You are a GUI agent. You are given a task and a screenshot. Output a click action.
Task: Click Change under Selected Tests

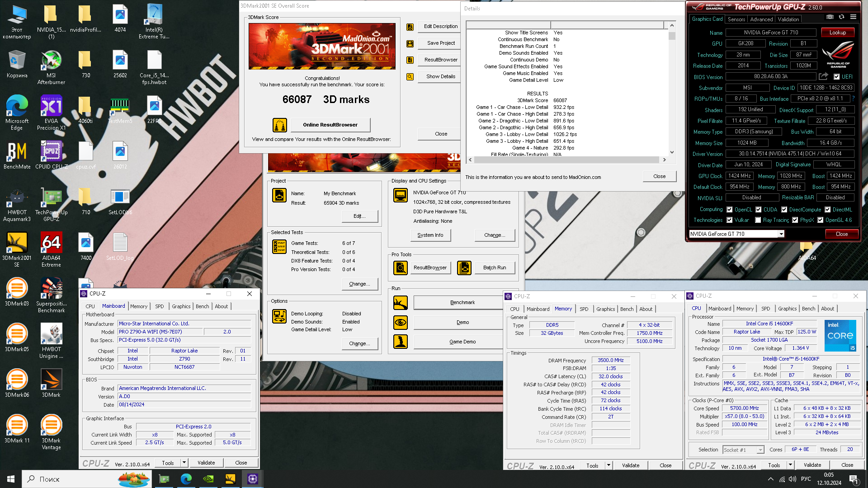tap(359, 284)
